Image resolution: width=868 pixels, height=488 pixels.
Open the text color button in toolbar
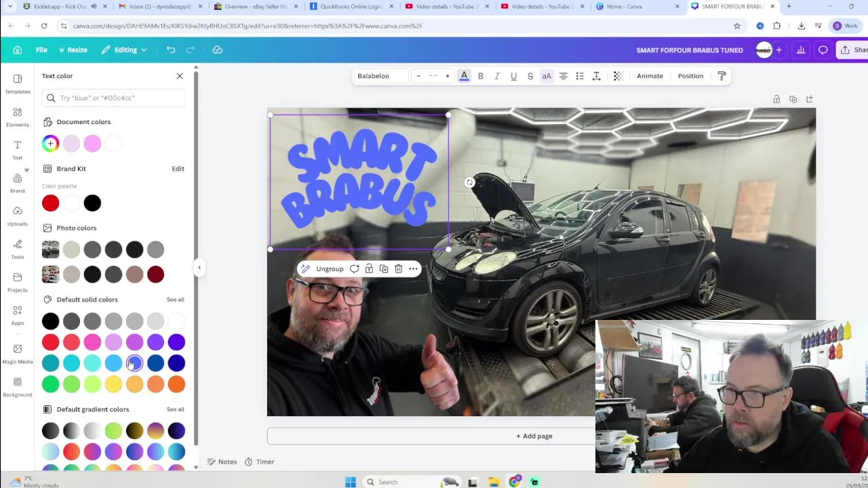pos(464,76)
